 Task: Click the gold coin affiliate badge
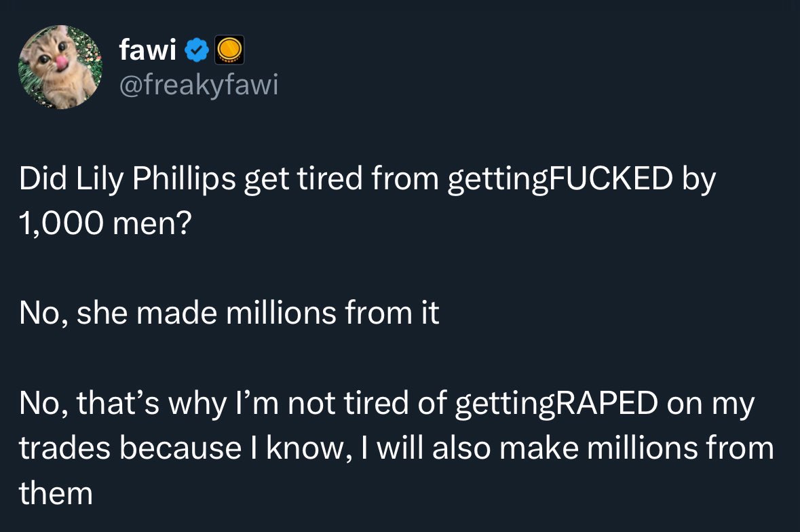(x=229, y=50)
